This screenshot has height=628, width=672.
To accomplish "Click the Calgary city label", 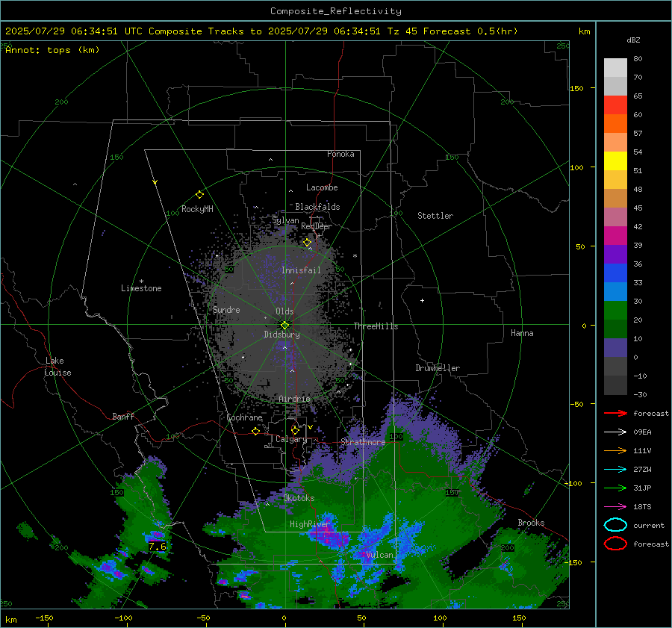I will pos(291,439).
